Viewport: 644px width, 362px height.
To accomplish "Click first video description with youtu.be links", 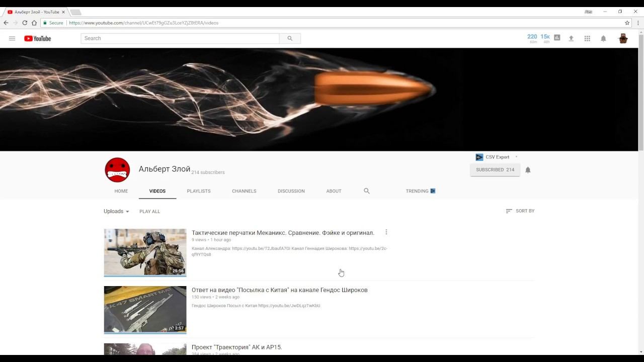I will coord(289,251).
